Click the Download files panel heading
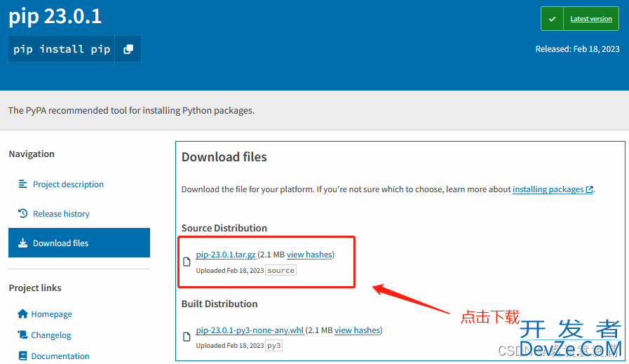The height and width of the screenshot is (364, 629). (x=224, y=157)
